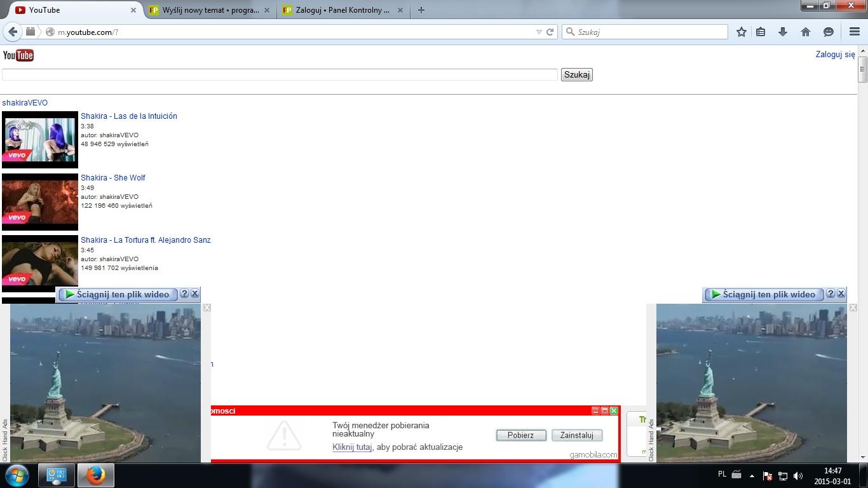
Task: Open the Action Center flag icon
Action: pos(767,475)
